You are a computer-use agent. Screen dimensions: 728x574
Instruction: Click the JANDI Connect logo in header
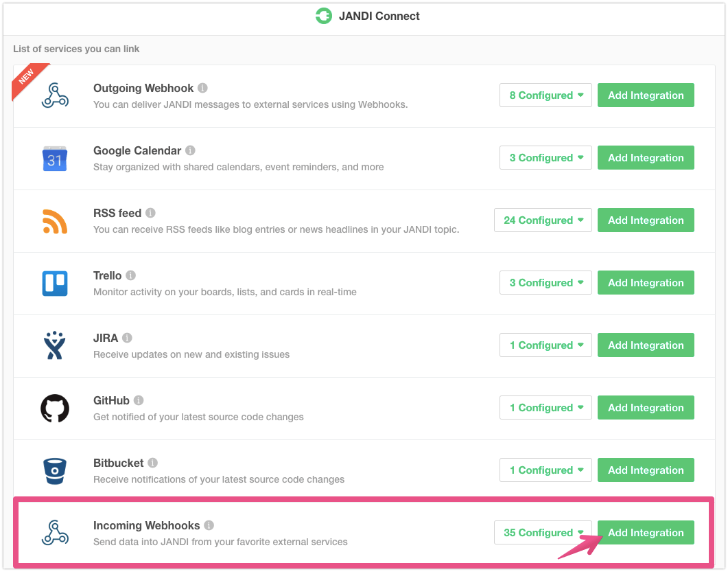324,16
